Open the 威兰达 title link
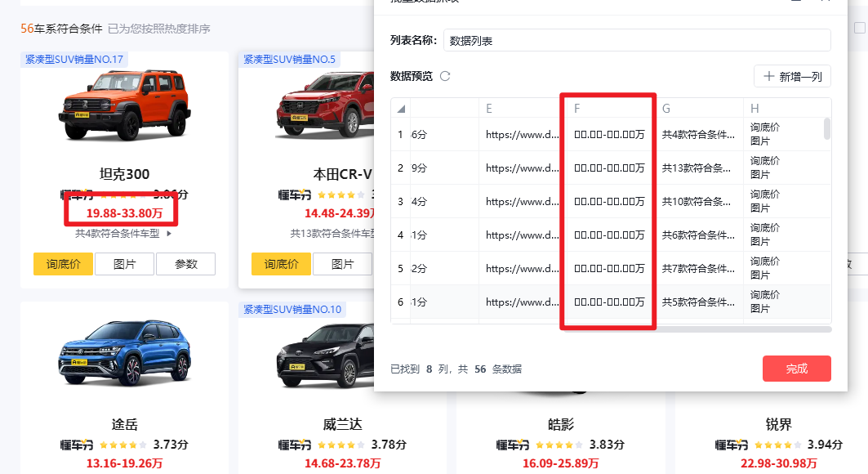The height and width of the screenshot is (474, 868). click(x=343, y=425)
